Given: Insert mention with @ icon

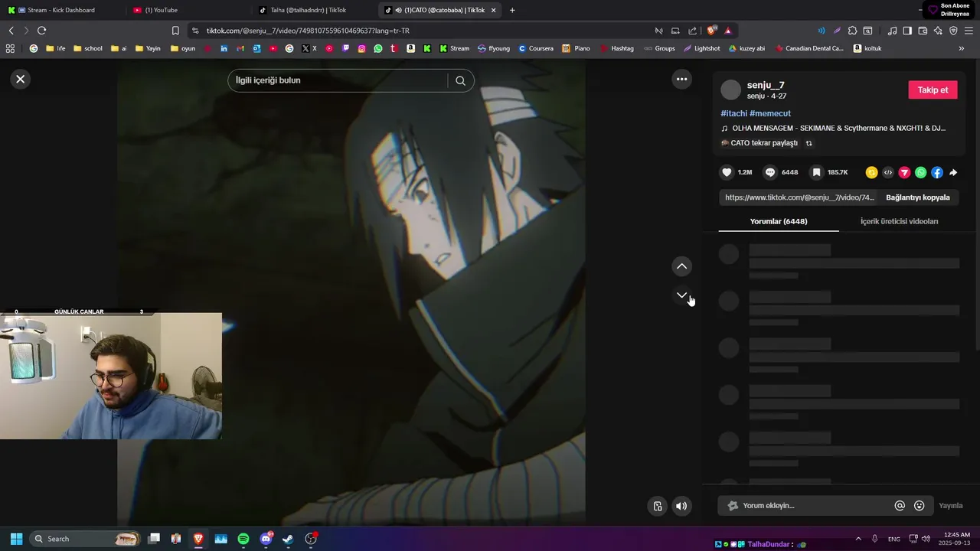Looking at the screenshot, I should pyautogui.click(x=900, y=506).
